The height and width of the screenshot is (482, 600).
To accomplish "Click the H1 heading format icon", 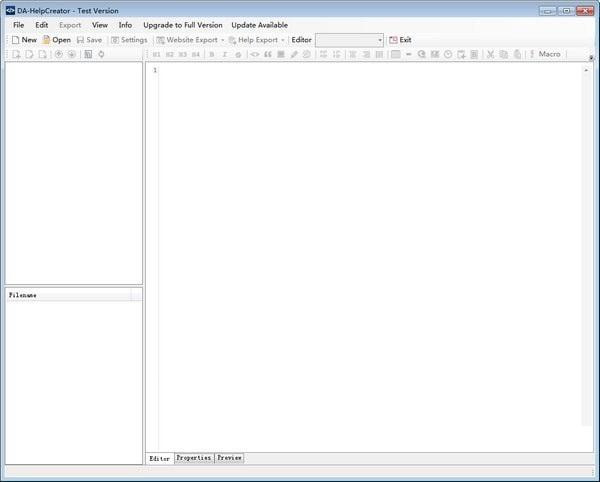I will pyautogui.click(x=156, y=54).
